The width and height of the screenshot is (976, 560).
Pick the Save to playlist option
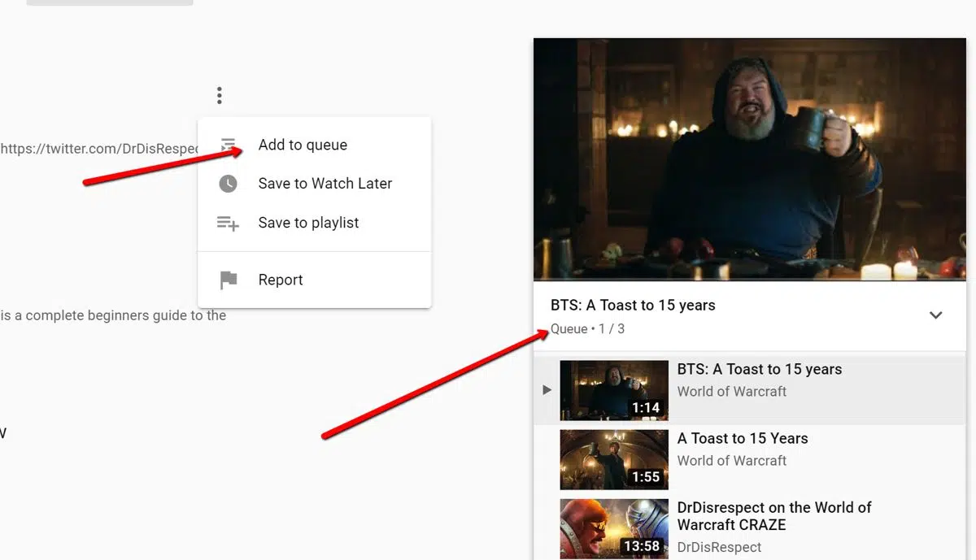click(314, 223)
